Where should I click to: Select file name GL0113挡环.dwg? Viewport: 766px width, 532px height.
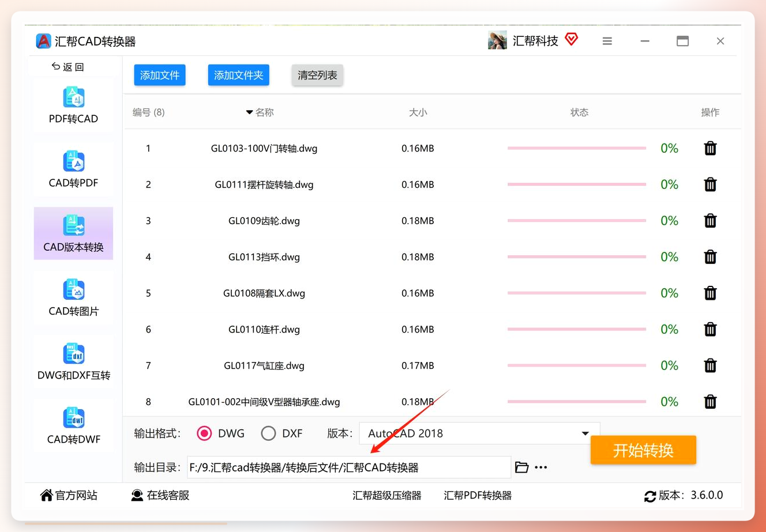click(264, 257)
